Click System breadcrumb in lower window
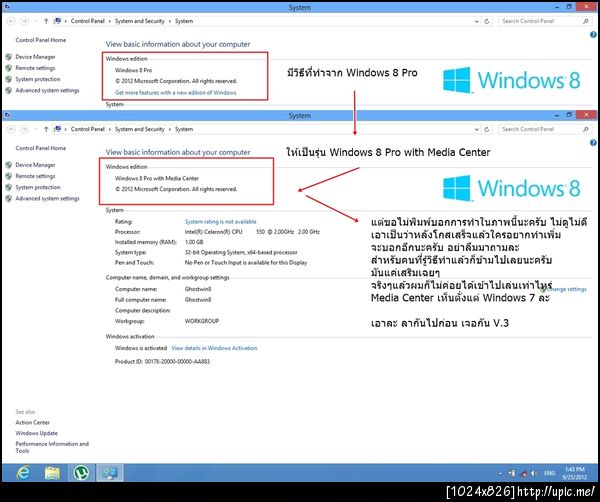 click(x=184, y=129)
